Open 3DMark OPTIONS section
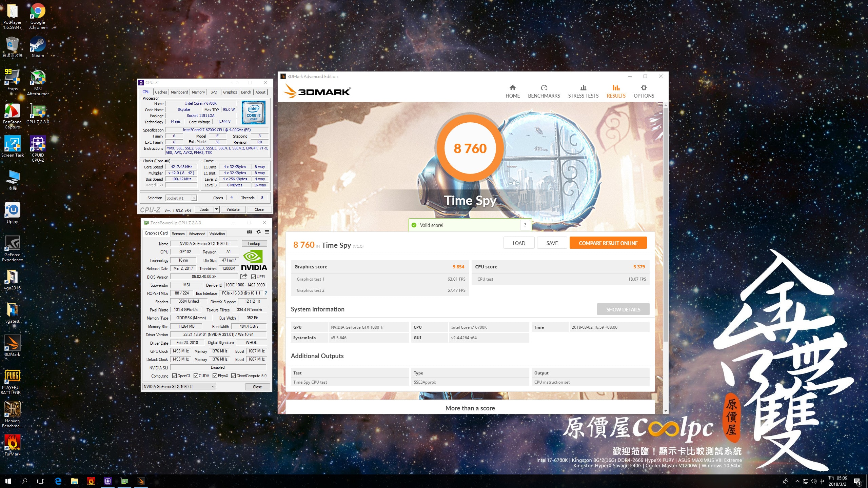This screenshot has height=488, width=868. 644,91
